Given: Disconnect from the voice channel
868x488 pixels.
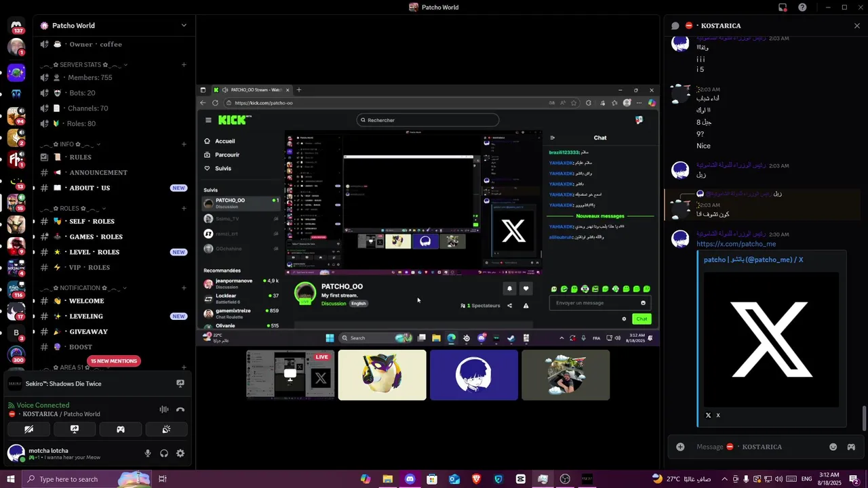Looking at the screenshot, I should (x=180, y=409).
